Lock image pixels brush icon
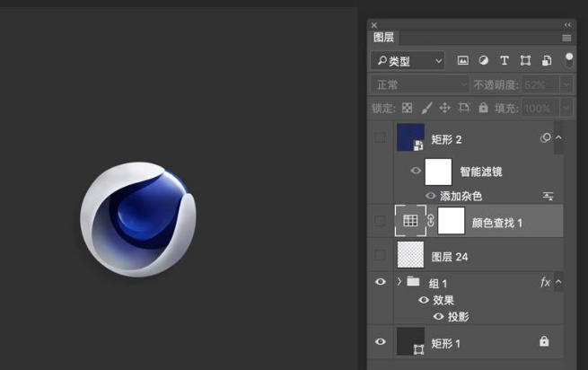 pyautogui.click(x=426, y=108)
